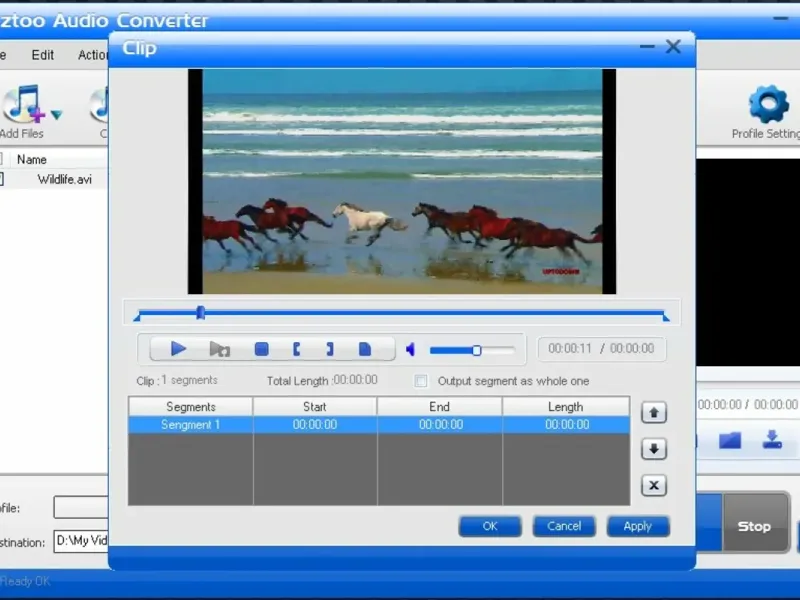Apply the clip settings
The height and width of the screenshot is (600, 800).
click(638, 526)
